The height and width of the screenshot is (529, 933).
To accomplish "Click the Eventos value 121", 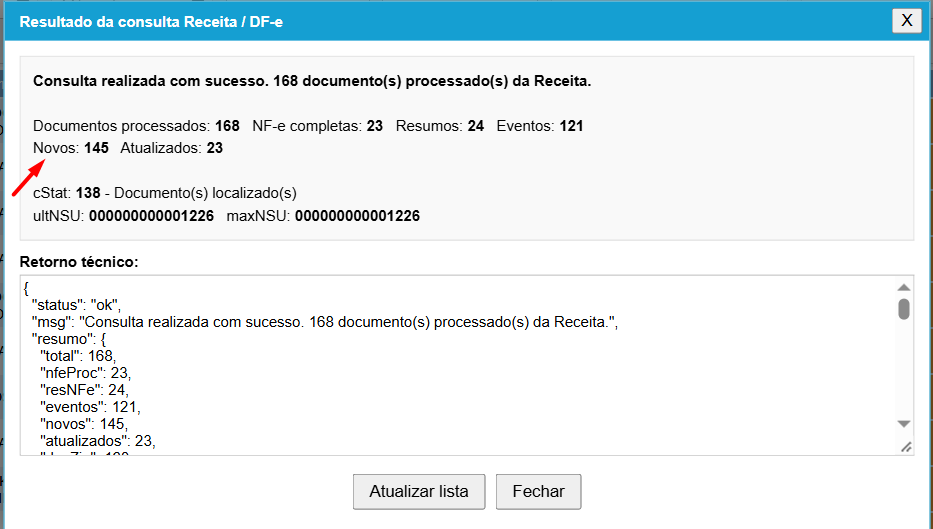I will click(x=571, y=126).
